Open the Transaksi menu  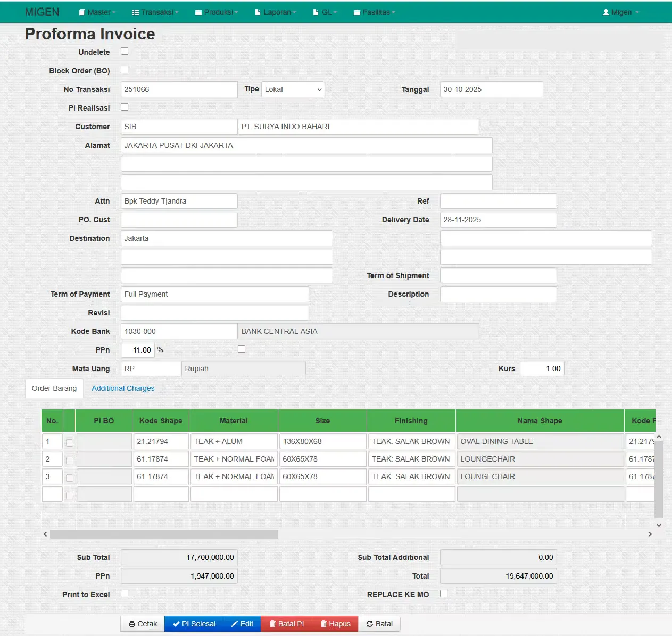coord(155,12)
